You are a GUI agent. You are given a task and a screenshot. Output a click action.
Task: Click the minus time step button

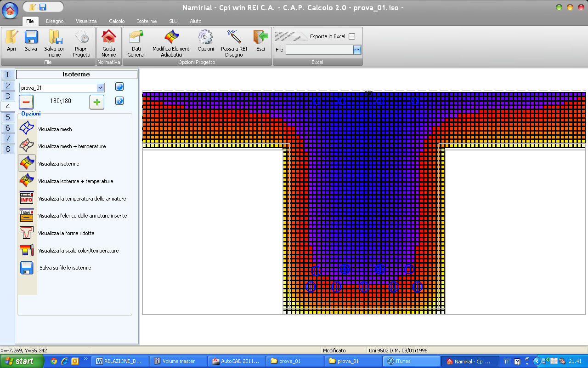[x=26, y=102]
